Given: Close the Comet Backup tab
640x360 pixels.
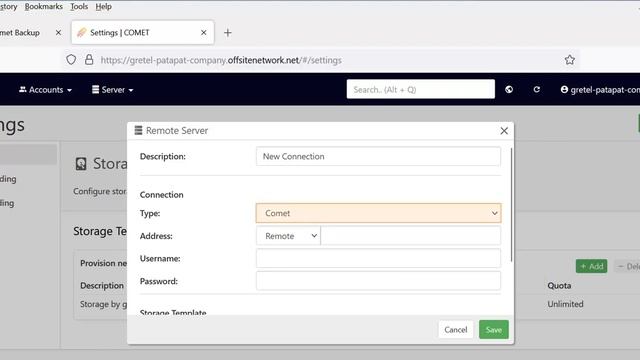Looking at the screenshot, I should tap(58, 32).
